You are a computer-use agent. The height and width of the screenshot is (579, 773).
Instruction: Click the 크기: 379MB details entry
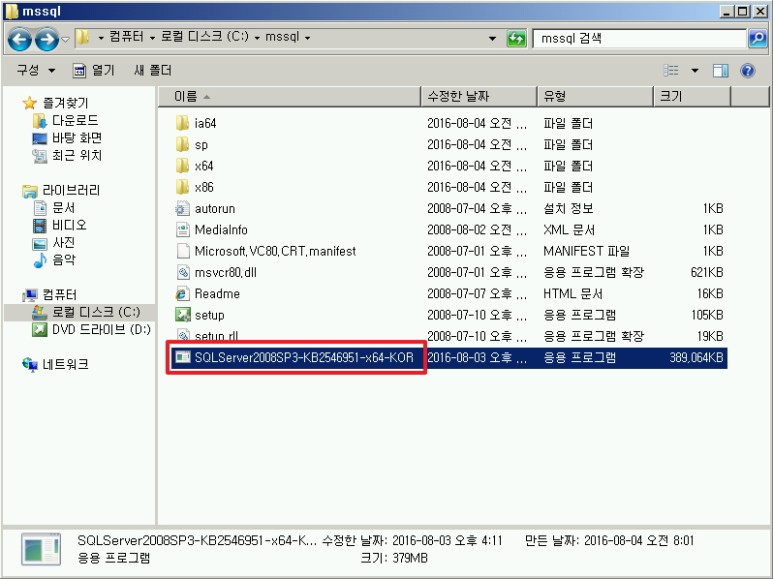point(394,558)
